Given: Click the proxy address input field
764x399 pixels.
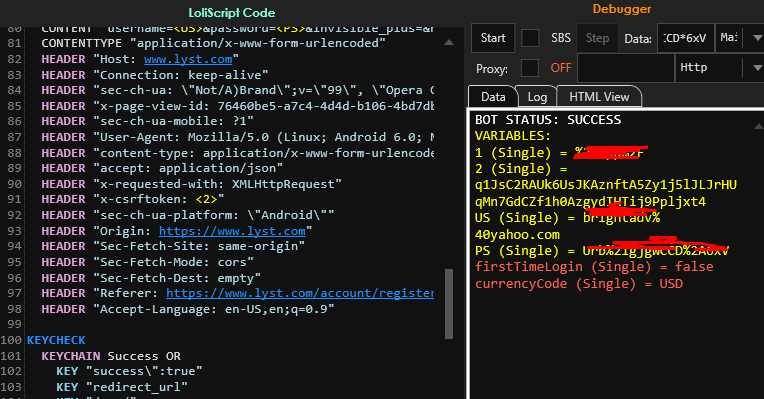Looking at the screenshot, I should (x=626, y=68).
